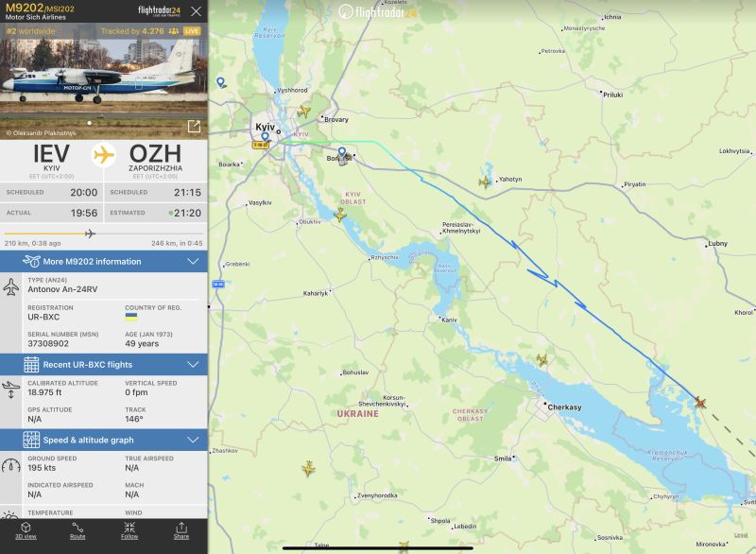The image size is (756, 554).
Task: Select the yellow aircraft near Brovary
Action: (x=303, y=112)
